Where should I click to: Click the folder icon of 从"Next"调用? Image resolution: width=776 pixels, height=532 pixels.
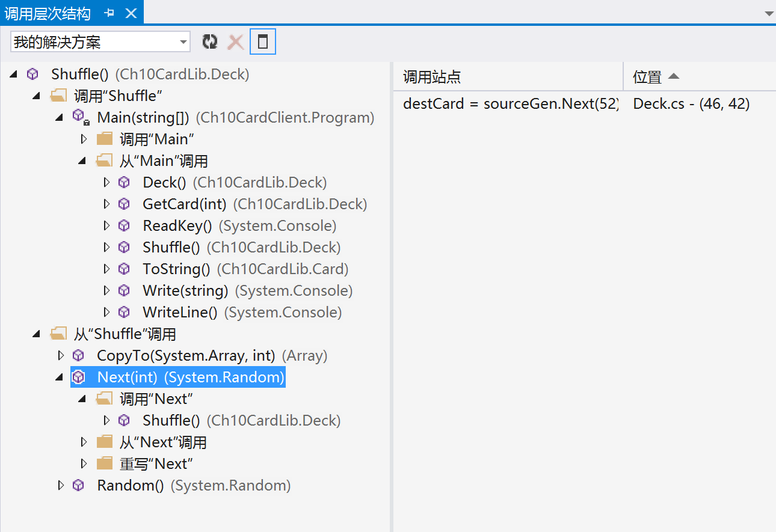(x=105, y=442)
